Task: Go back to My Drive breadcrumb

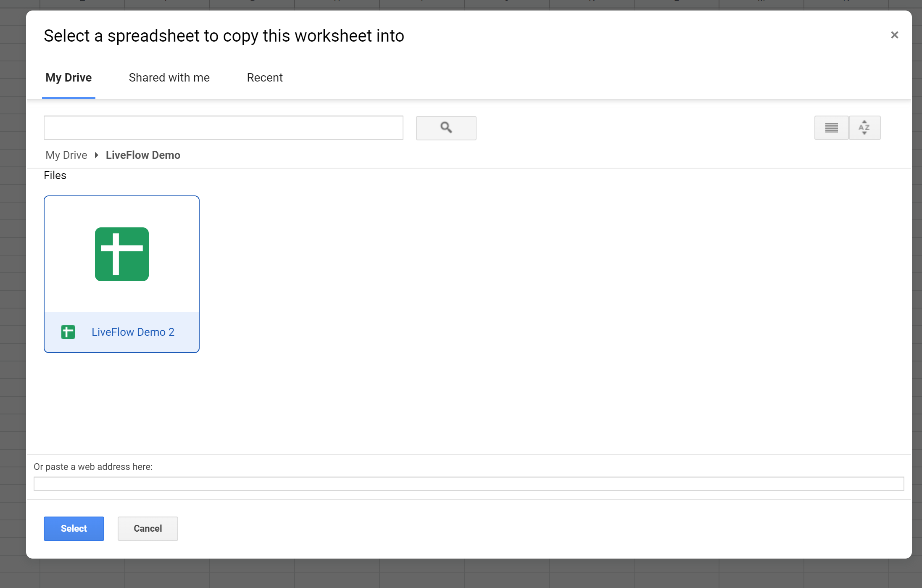Action: 66,155
